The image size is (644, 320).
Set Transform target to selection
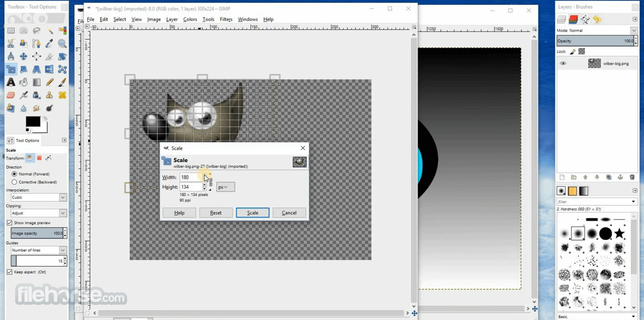point(39,158)
